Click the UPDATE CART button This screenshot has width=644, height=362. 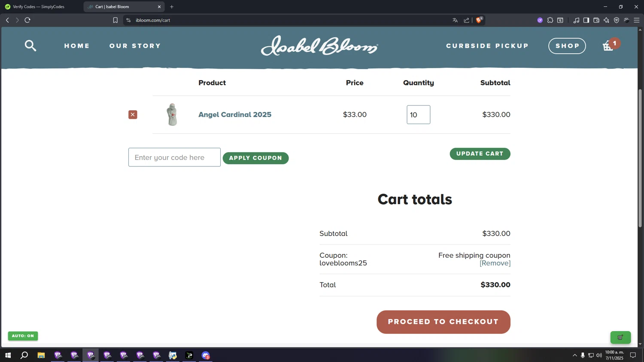(480, 154)
